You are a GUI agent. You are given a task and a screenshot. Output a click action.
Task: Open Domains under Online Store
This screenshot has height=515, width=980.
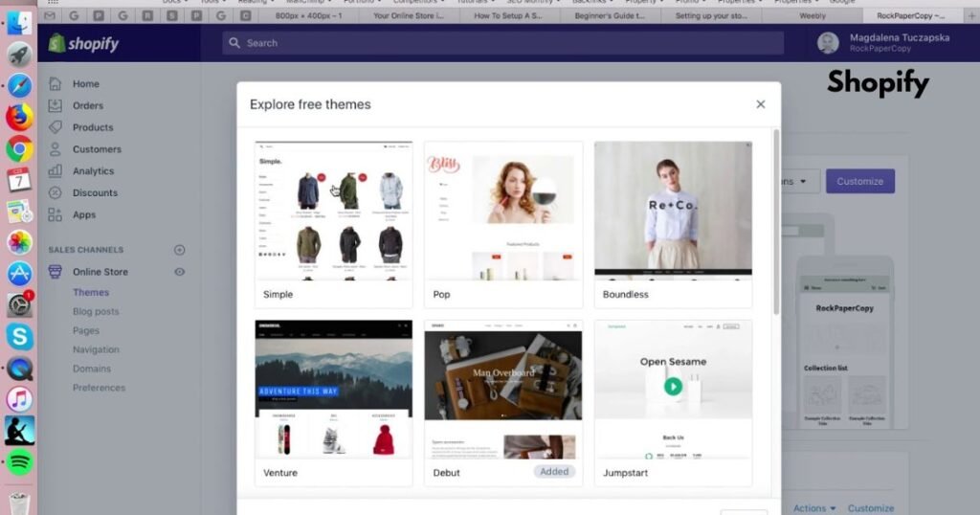click(x=91, y=369)
